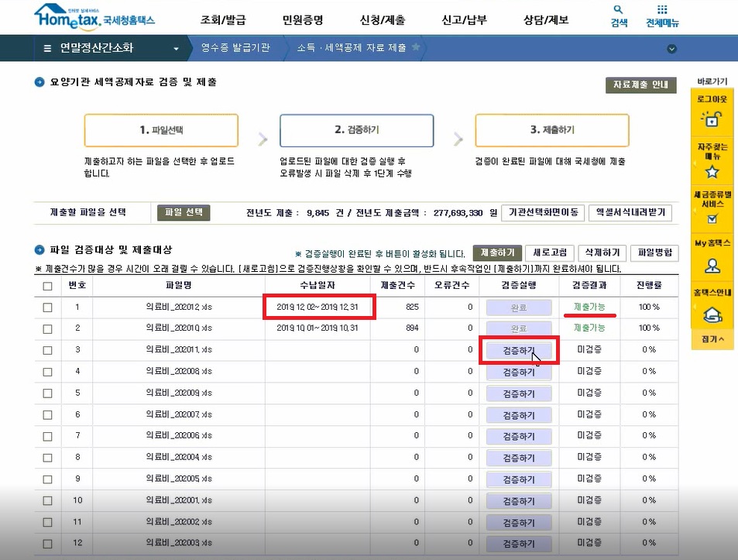Click the 파일 선택 button
The height and width of the screenshot is (560, 738).
184,212
